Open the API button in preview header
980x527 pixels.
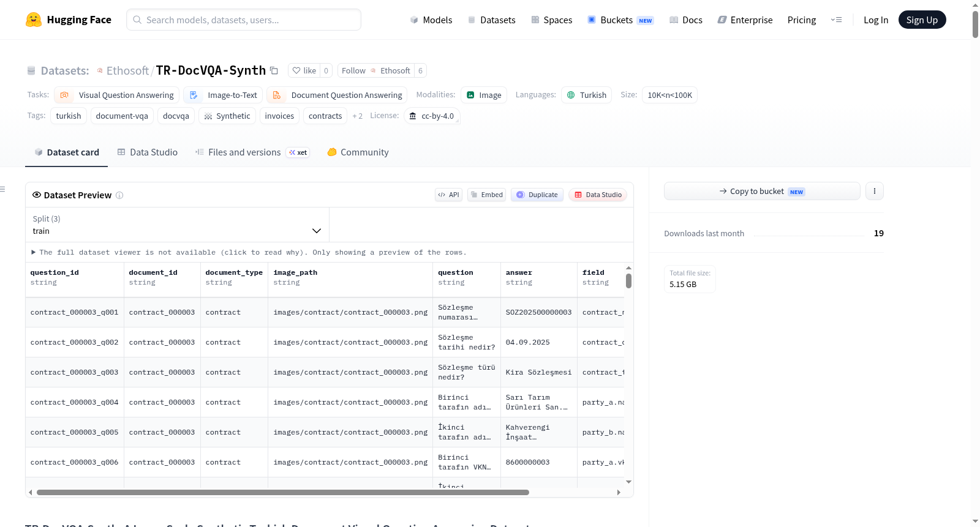448,195
